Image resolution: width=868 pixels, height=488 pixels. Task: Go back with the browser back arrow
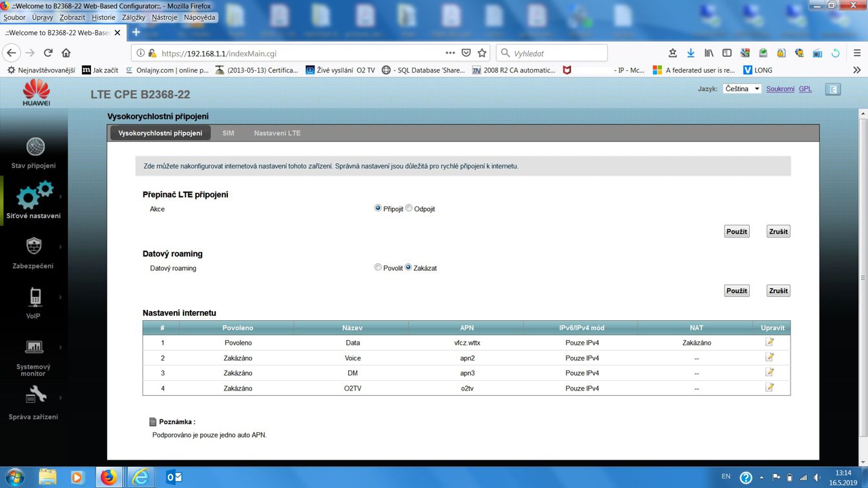pyautogui.click(x=12, y=53)
